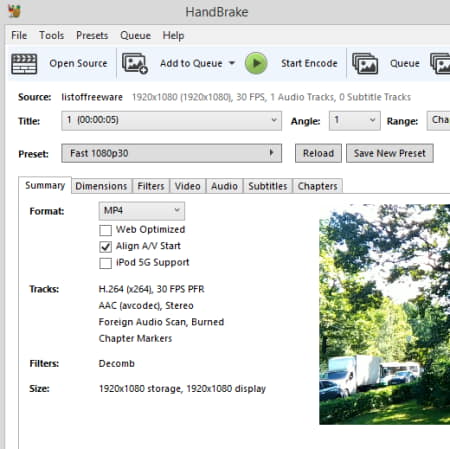Switch to the Filters tab
The image size is (450, 449).
(x=151, y=186)
